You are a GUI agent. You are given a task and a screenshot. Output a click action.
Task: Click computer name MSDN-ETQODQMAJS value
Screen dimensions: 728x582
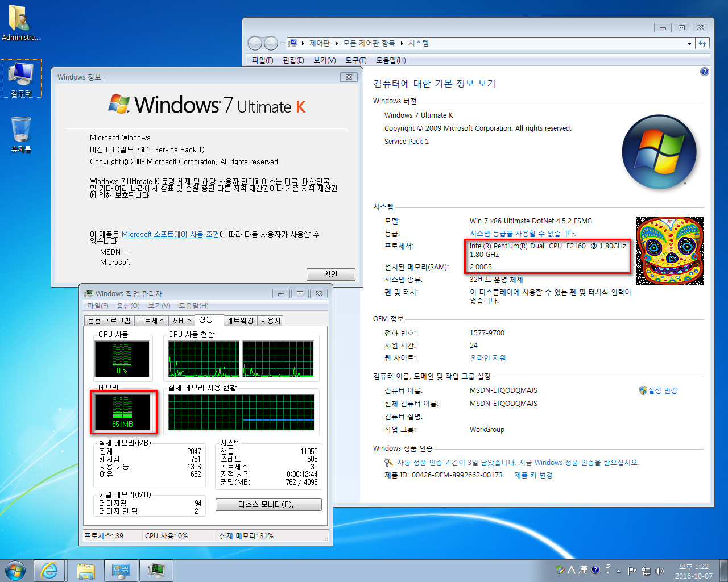(503, 390)
